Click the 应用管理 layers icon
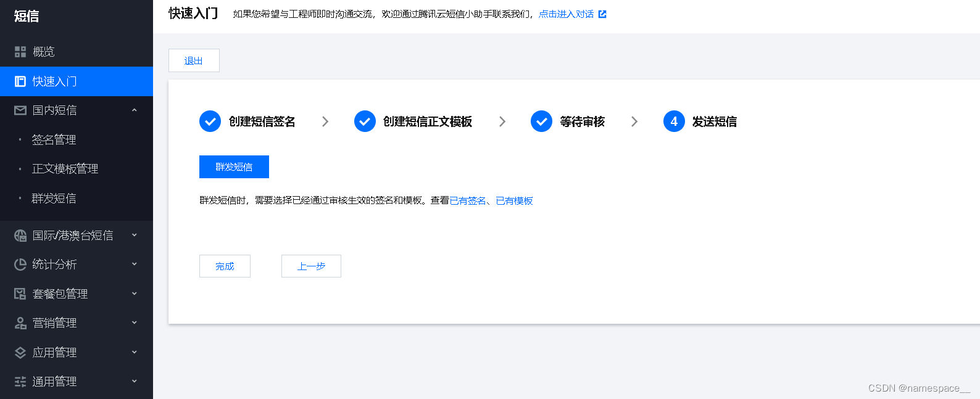Viewport: 980px width, 399px height. [x=20, y=353]
